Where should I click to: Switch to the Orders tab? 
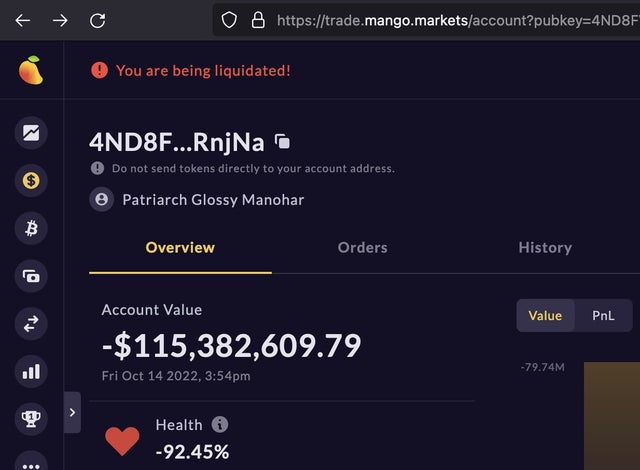tap(362, 248)
